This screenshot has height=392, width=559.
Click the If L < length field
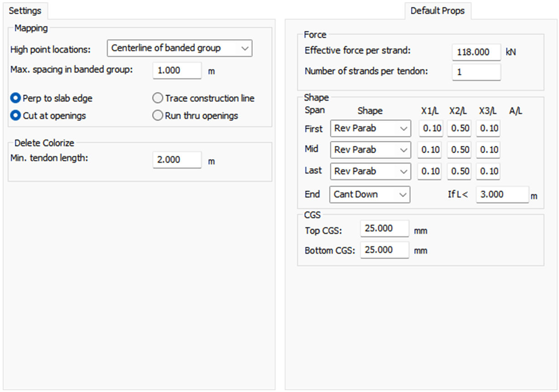click(502, 195)
